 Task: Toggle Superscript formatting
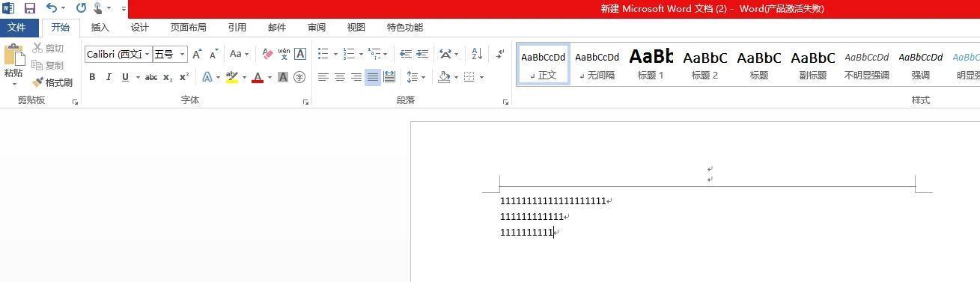(184, 77)
